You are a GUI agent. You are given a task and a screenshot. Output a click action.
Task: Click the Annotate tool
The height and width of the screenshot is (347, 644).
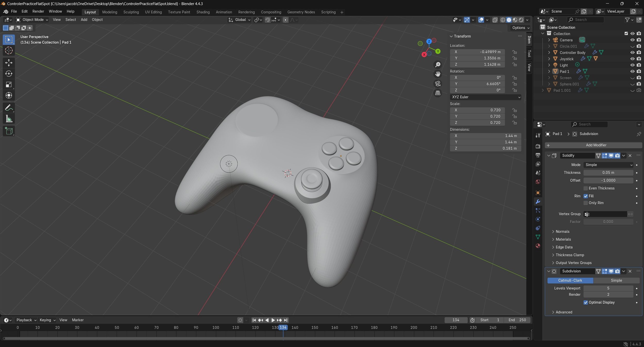coord(9,108)
